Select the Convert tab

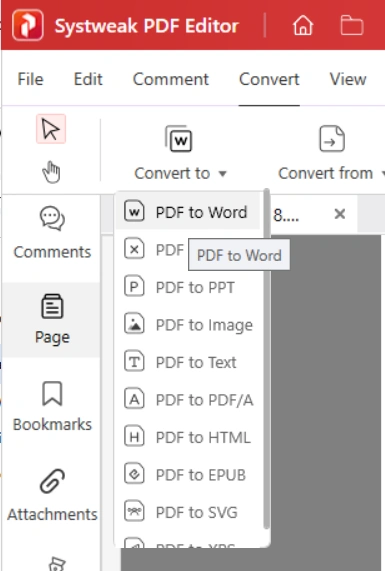point(269,79)
